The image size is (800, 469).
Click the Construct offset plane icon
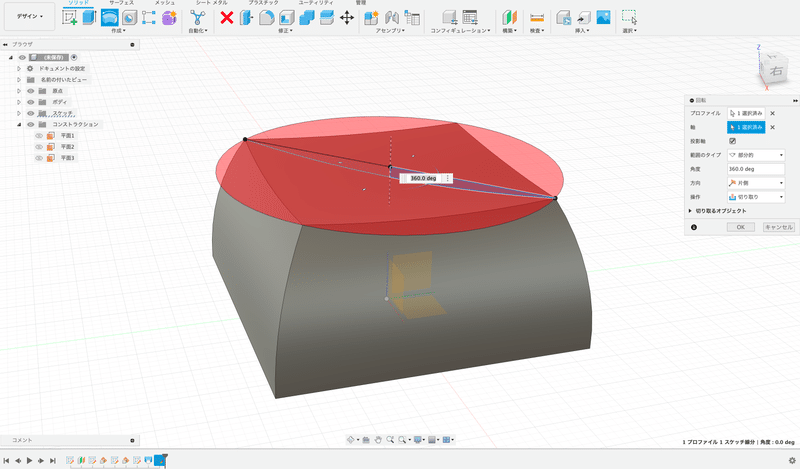(x=509, y=17)
